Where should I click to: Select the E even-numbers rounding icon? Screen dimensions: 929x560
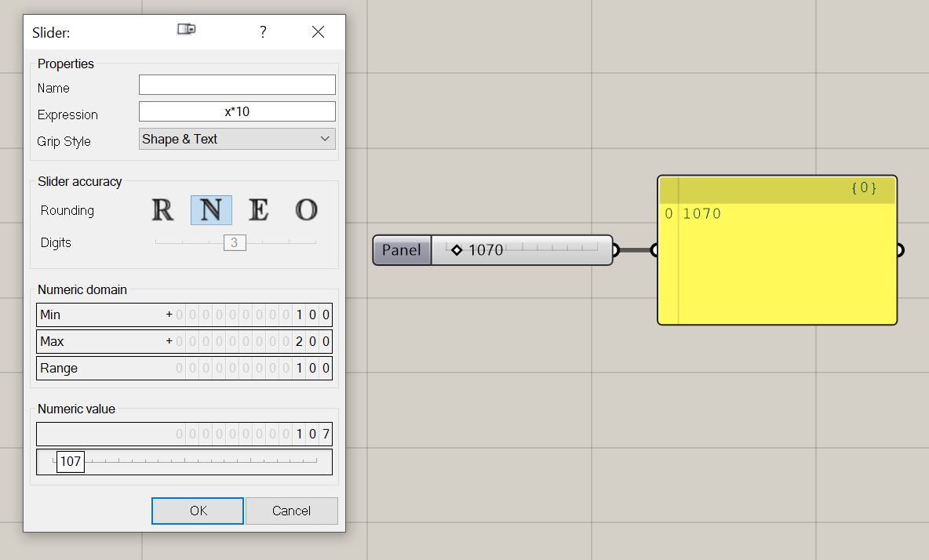click(259, 209)
